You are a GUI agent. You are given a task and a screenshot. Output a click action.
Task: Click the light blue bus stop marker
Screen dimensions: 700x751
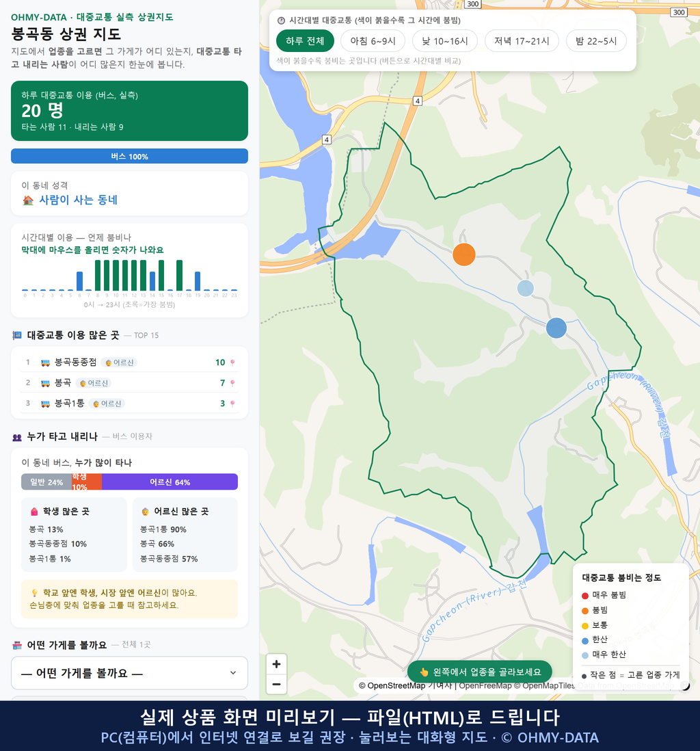(x=525, y=289)
